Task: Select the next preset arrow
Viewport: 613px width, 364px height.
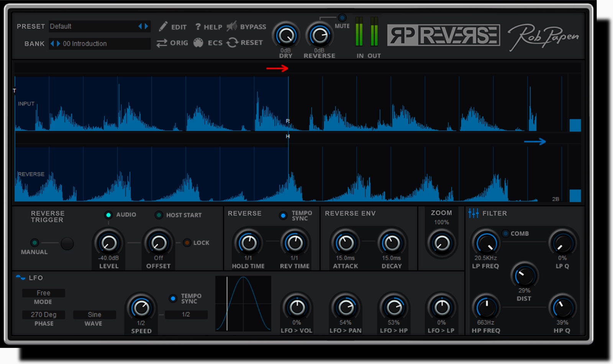Action: click(x=146, y=26)
